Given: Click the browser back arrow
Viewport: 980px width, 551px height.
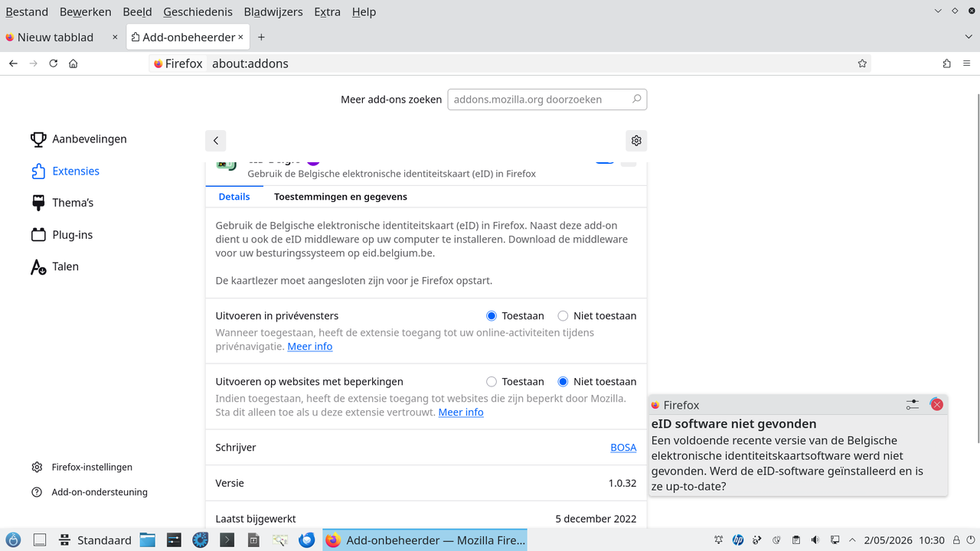Looking at the screenshot, I should 13,64.
